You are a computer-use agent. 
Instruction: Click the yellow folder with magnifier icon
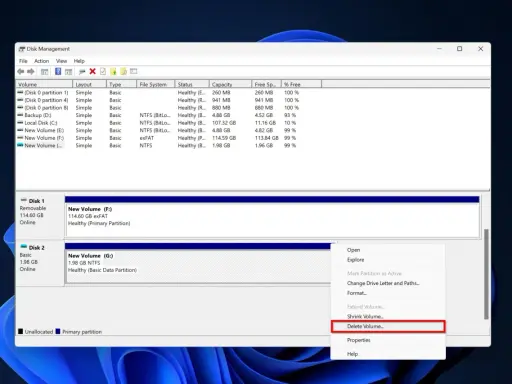(123, 71)
